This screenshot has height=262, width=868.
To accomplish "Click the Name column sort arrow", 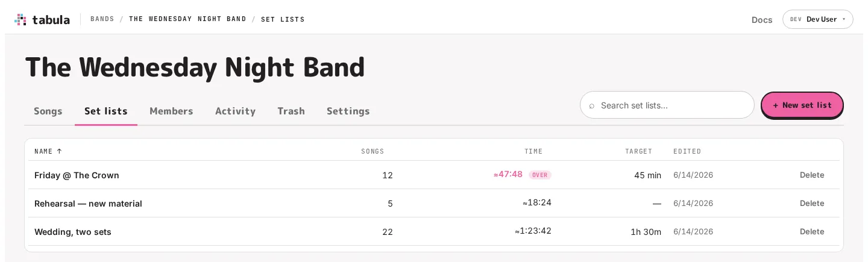I will coord(59,151).
